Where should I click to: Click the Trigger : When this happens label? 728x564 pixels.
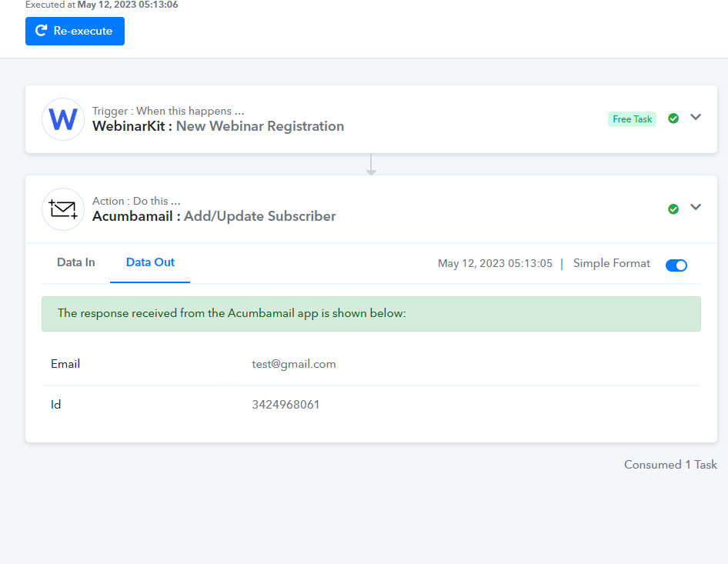pyautogui.click(x=168, y=111)
